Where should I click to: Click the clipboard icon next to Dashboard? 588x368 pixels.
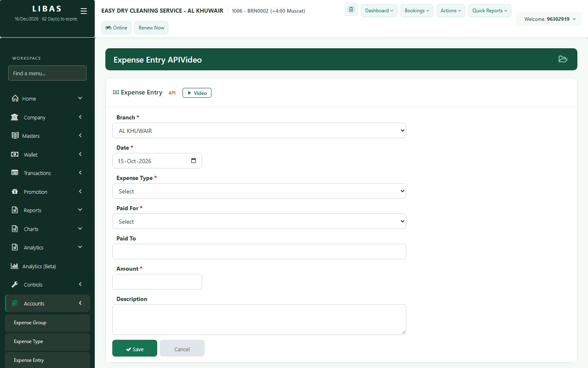pos(351,10)
